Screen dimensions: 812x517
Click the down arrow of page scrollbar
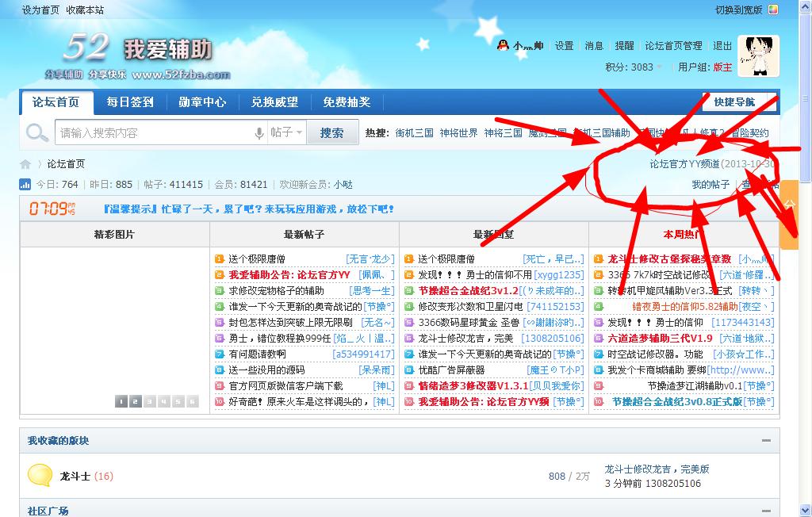tap(806, 511)
